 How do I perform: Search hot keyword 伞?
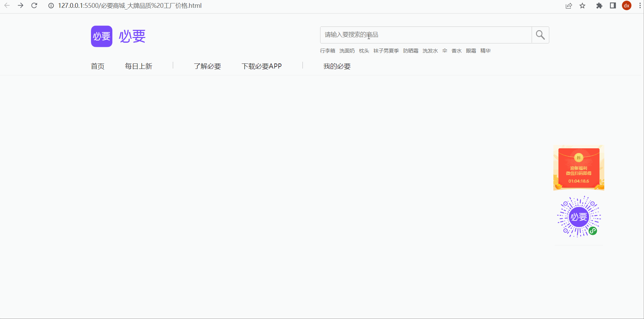coord(445,51)
